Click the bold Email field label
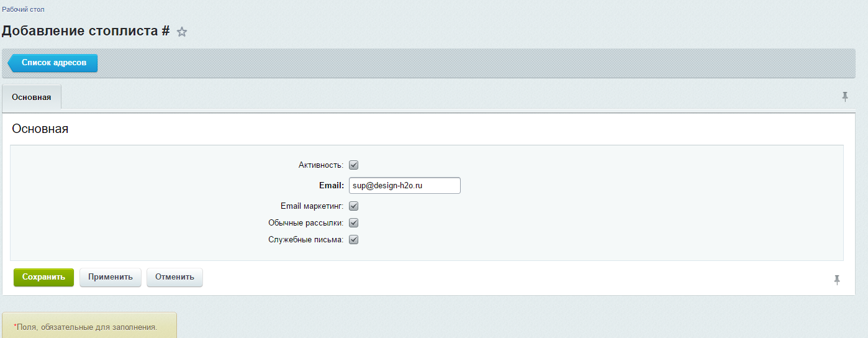 (x=332, y=185)
